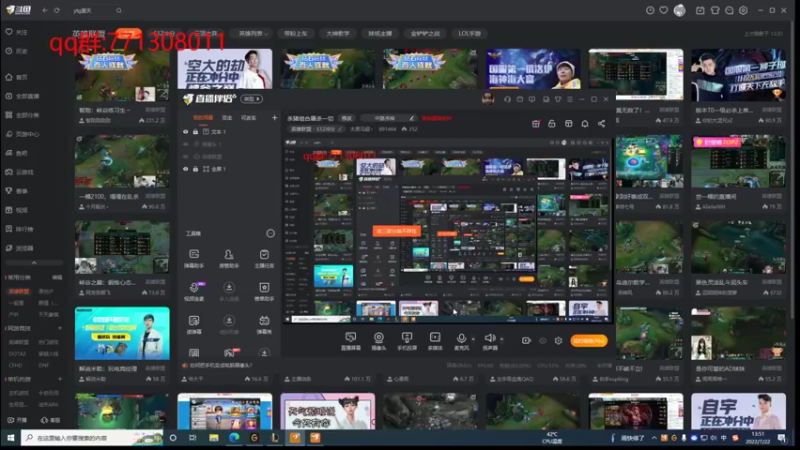Open 弹幕秀 tool

tap(264, 324)
